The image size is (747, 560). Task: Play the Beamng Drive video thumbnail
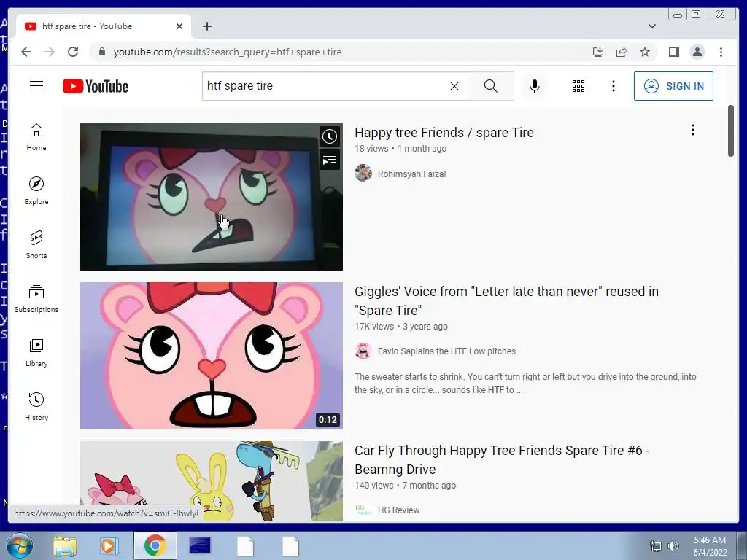pos(211,481)
